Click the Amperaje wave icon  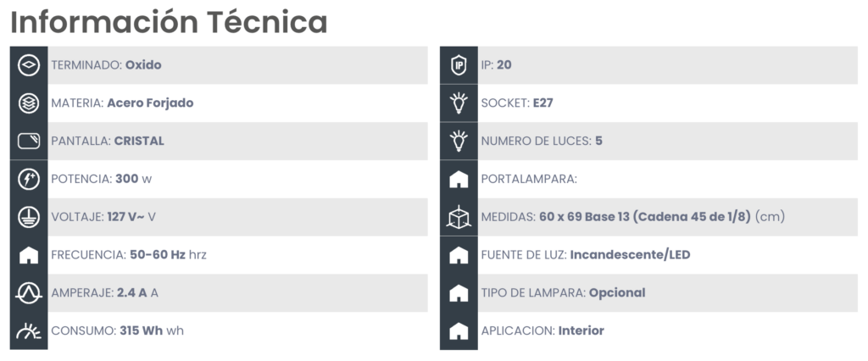(29, 293)
